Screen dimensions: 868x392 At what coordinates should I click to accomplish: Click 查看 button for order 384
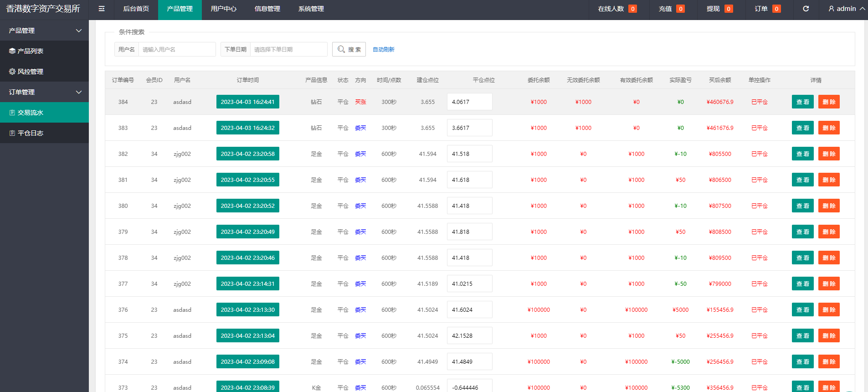tap(802, 102)
